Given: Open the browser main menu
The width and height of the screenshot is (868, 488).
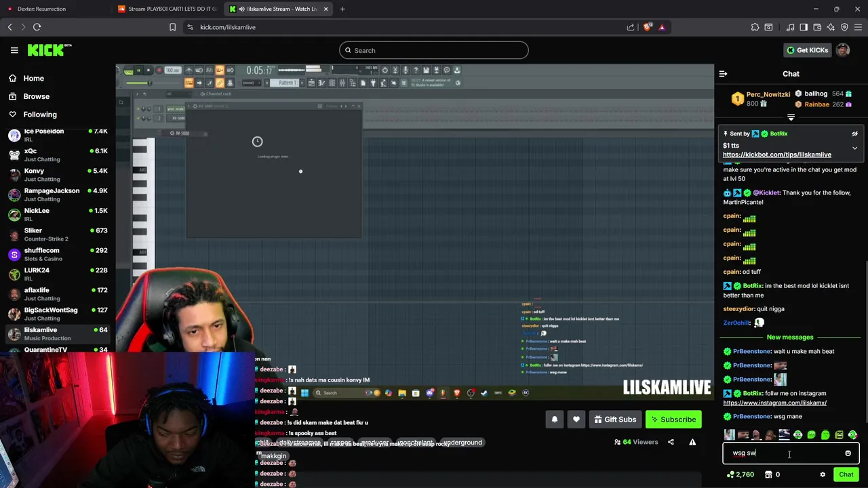Looking at the screenshot, I should tap(858, 27).
